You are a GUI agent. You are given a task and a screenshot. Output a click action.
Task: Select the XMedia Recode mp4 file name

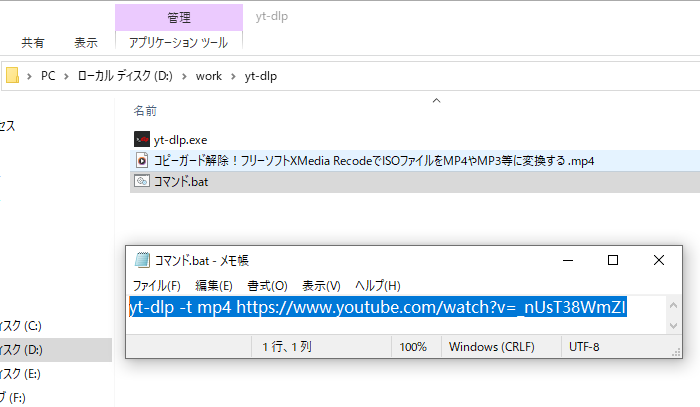click(374, 161)
